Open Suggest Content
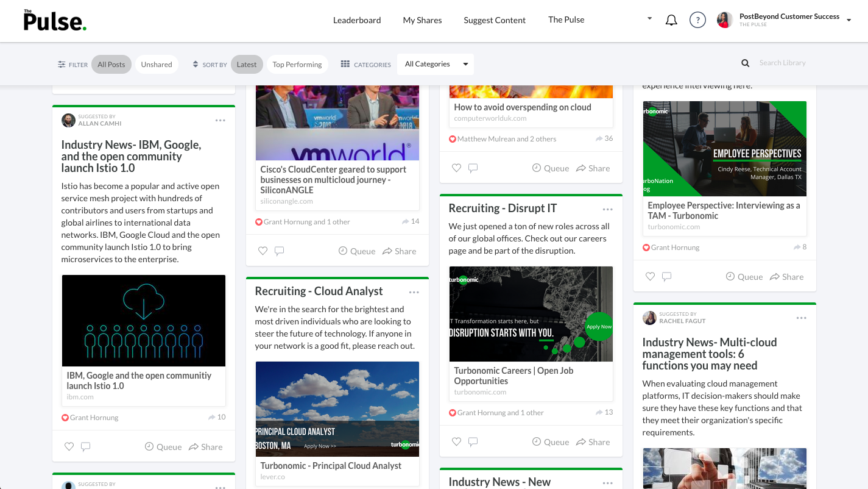This screenshot has height=489, width=868. [495, 20]
